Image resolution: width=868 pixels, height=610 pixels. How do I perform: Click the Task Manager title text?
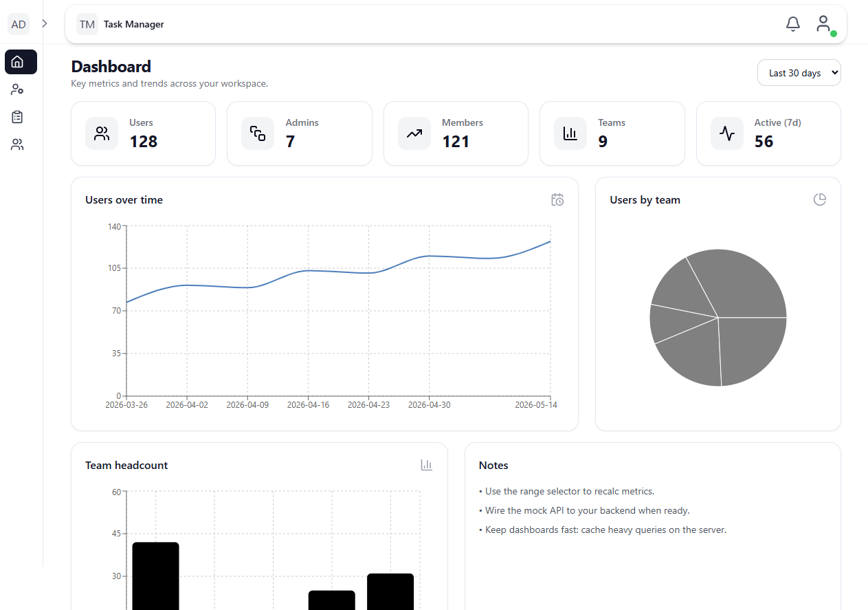[x=134, y=24]
